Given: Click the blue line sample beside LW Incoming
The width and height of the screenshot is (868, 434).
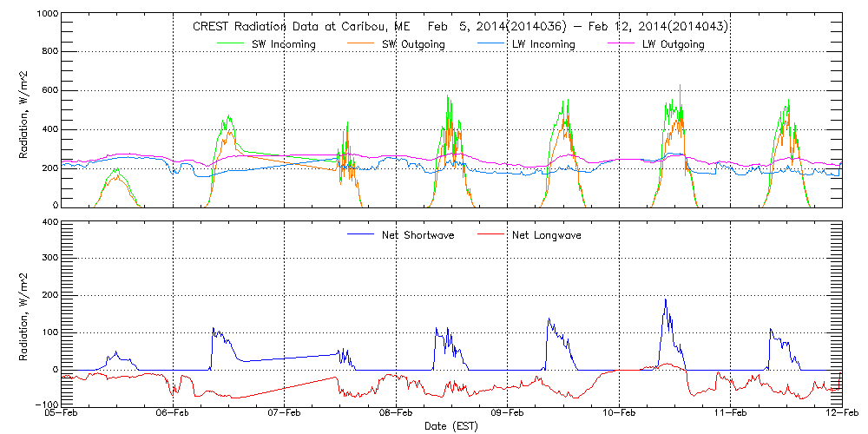Looking at the screenshot, I should [490, 44].
